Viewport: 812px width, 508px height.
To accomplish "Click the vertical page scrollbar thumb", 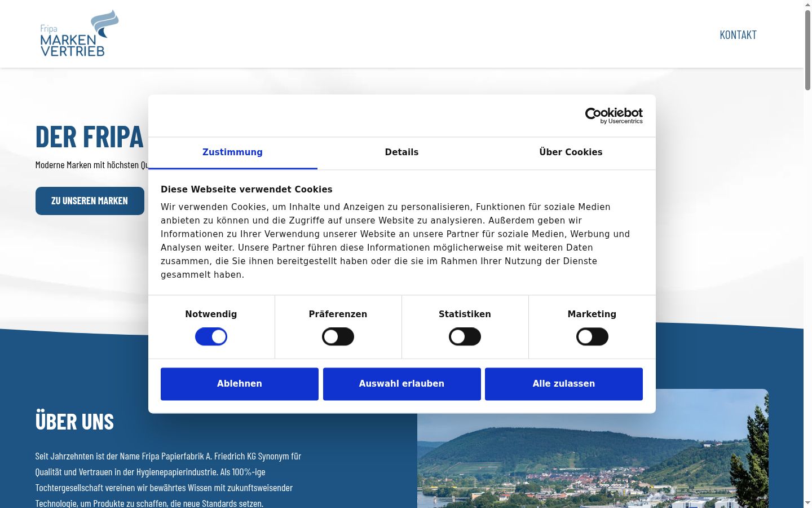I will (x=807, y=50).
